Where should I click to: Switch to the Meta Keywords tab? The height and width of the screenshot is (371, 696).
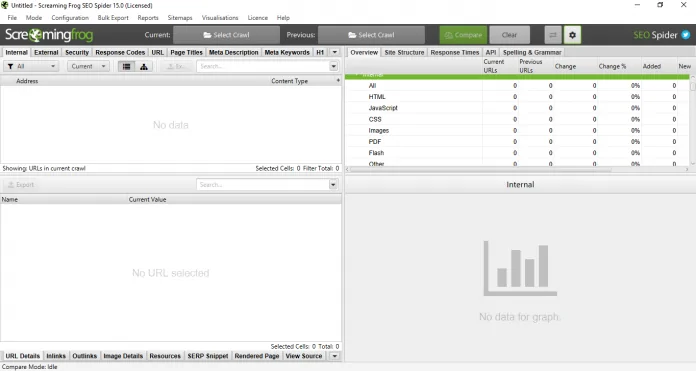coord(287,52)
